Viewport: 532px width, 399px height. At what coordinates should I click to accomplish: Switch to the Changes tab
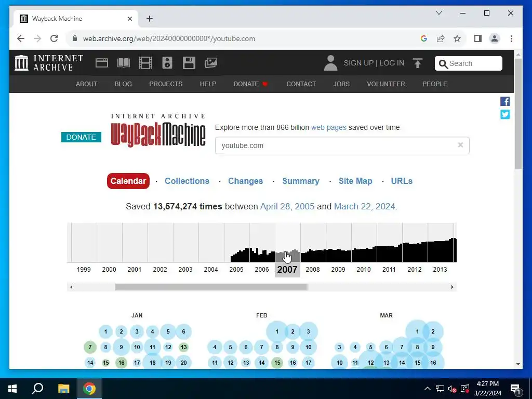[245, 181]
